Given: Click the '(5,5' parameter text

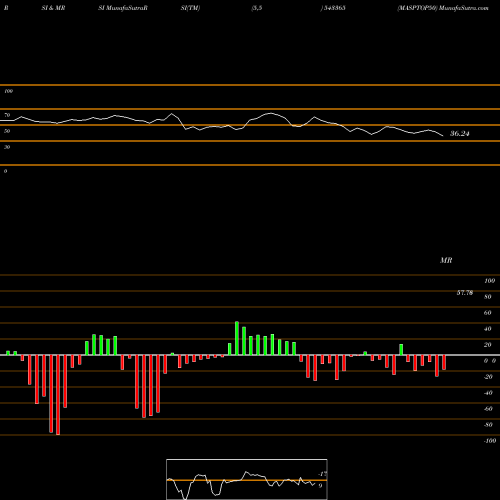Looking at the screenshot, I should [x=257, y=8].
